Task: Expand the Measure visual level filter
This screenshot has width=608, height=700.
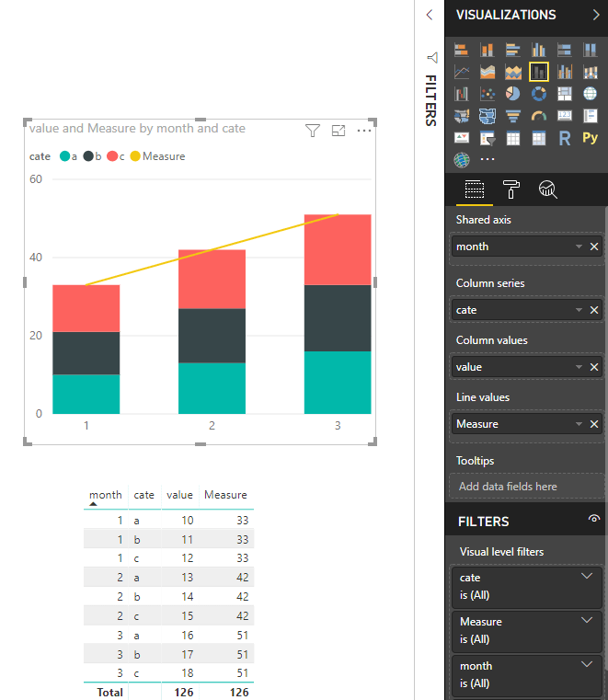Action: 587,620
